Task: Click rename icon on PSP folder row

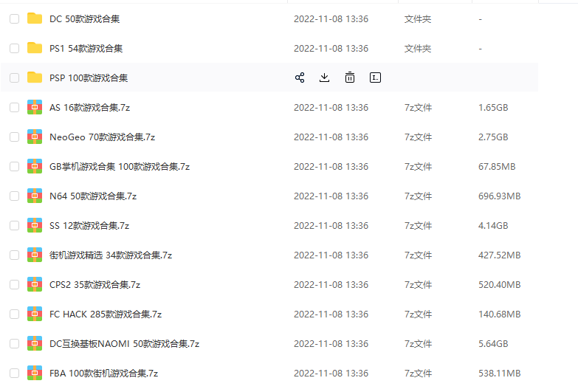Action: click(x=375, y=78)
